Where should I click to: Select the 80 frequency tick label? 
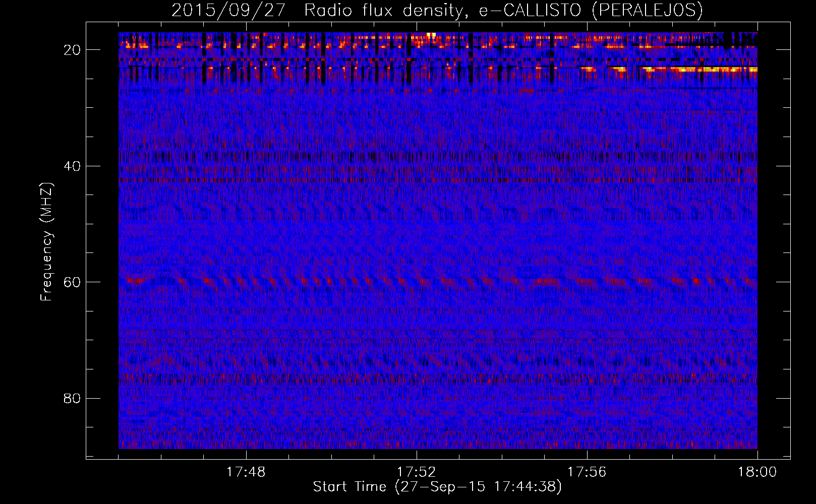73,398
